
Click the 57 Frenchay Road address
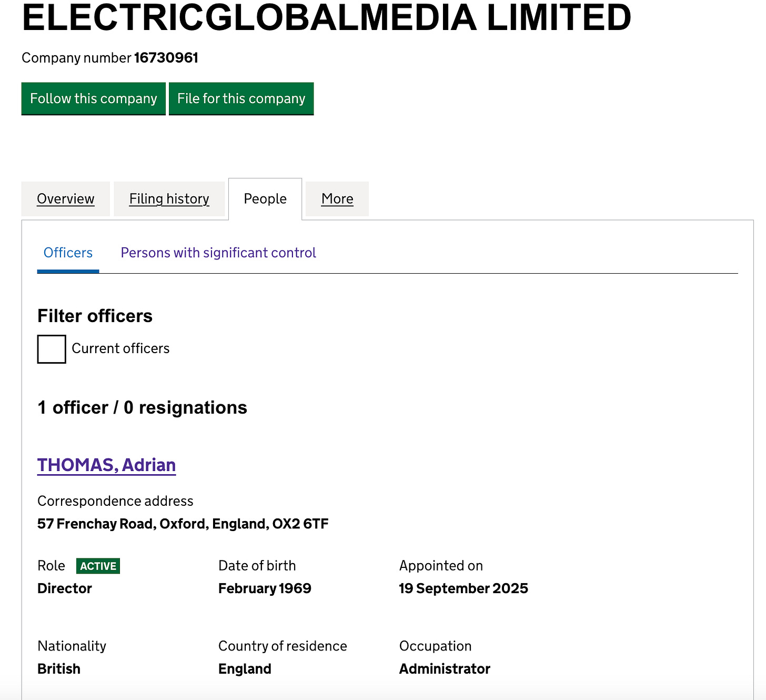point(183,524)
